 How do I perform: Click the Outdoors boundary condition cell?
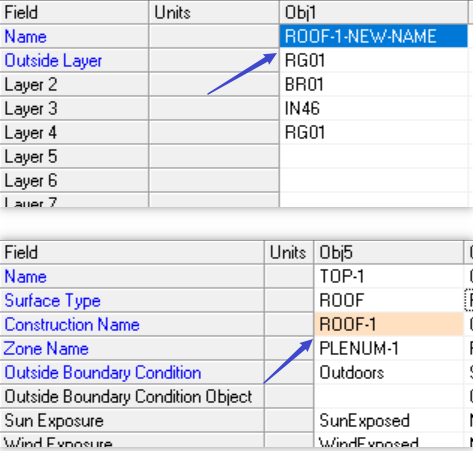click(389, 372)
